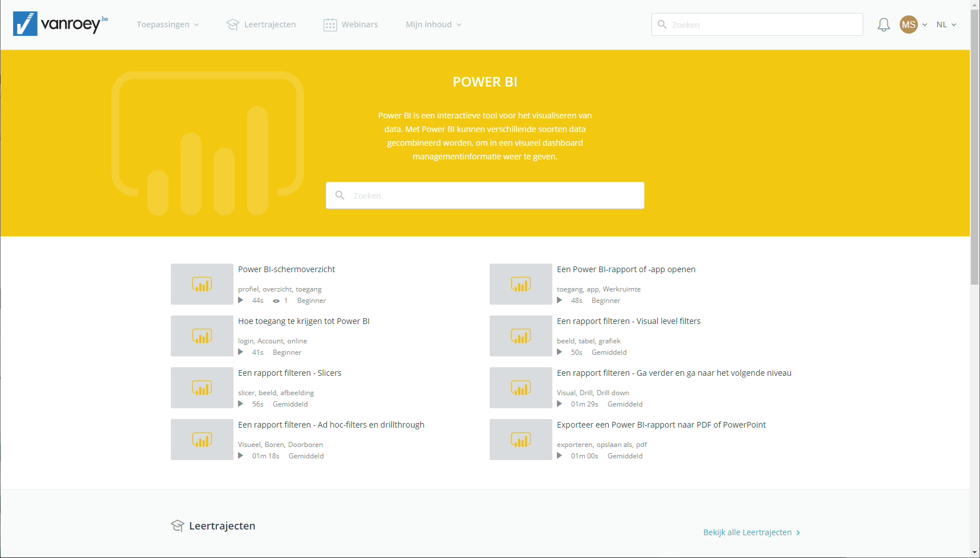Open the Webinars page
This screenshot has width=980, height=558.
[351, 24]
